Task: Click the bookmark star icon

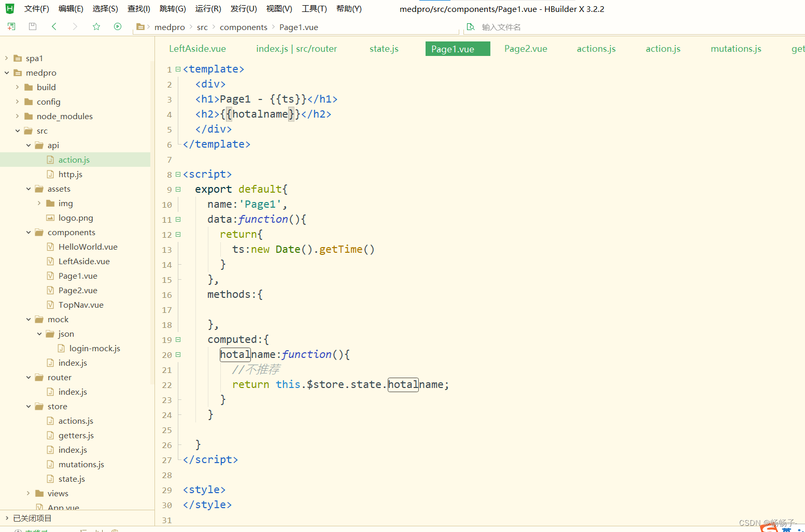Action: point(96,26)
